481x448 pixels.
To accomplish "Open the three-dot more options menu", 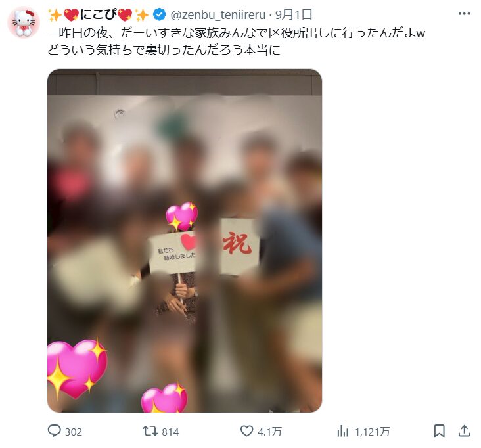I will tap(464, 14).
